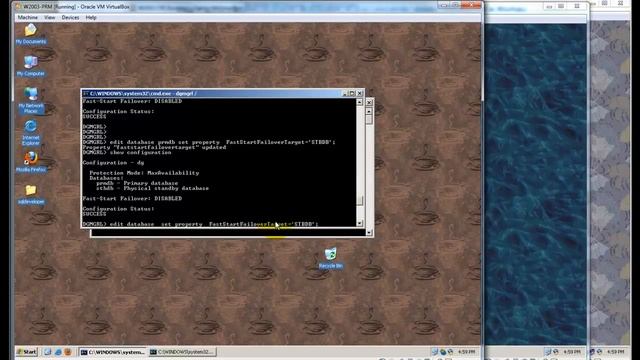The width and height of the screenshot is (640, 360).
Task: Click the scrollbar thumb in front cmd window
Action: tap(360, 201)
